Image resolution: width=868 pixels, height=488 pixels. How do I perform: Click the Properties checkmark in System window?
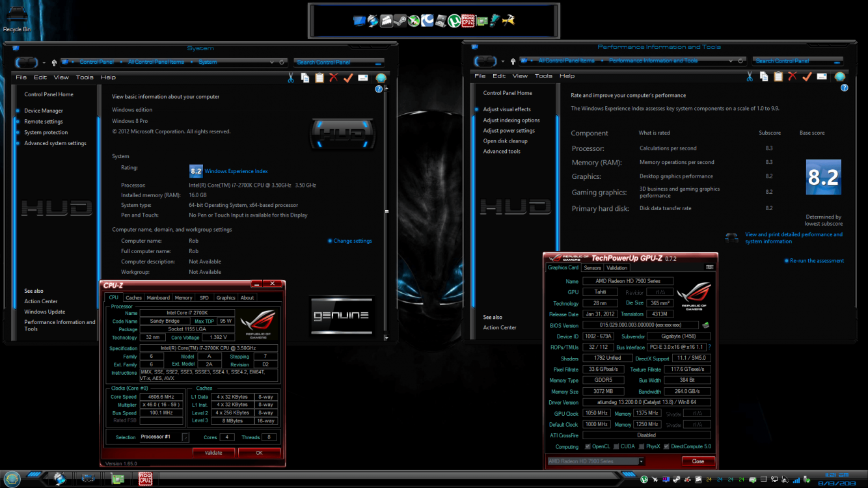[348, 78]
